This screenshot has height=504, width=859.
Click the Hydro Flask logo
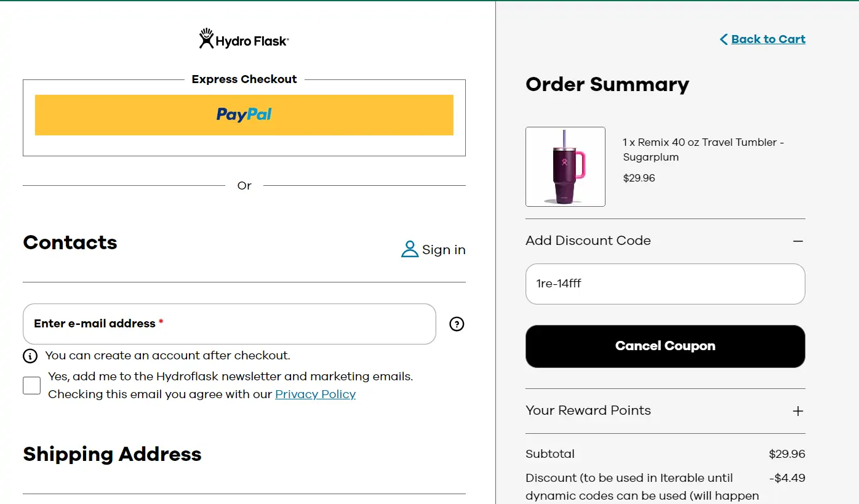tap(244, 39)
